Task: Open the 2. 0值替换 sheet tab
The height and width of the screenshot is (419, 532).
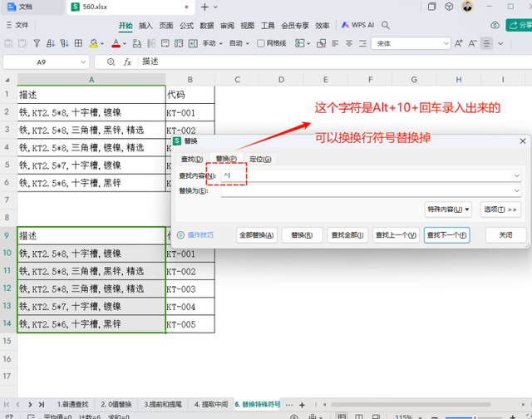Action: click(x=116, y=404)
